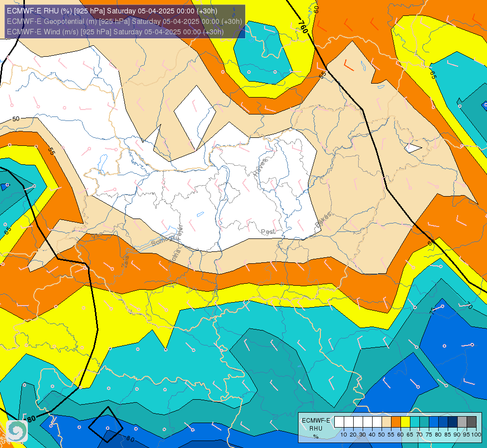Select the navy 85-90 legend swatch

tap(453, 422)
